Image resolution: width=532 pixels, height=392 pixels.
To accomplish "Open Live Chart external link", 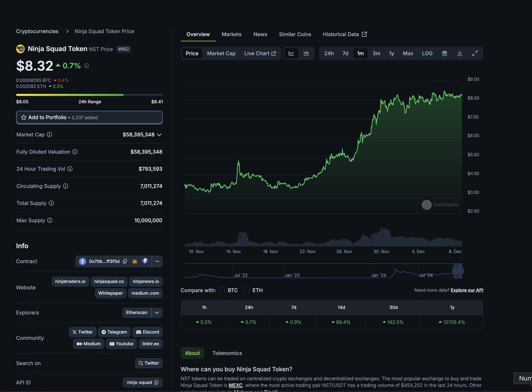I will [260, 53].
